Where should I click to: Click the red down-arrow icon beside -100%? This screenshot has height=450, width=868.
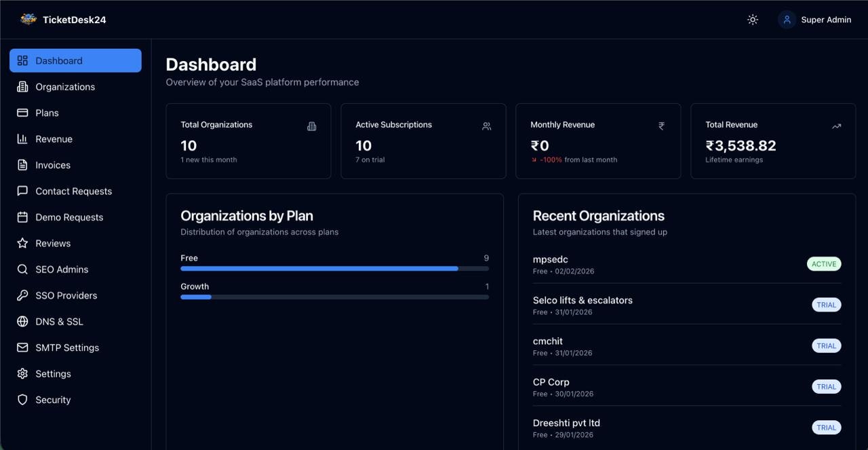[534, 160]
